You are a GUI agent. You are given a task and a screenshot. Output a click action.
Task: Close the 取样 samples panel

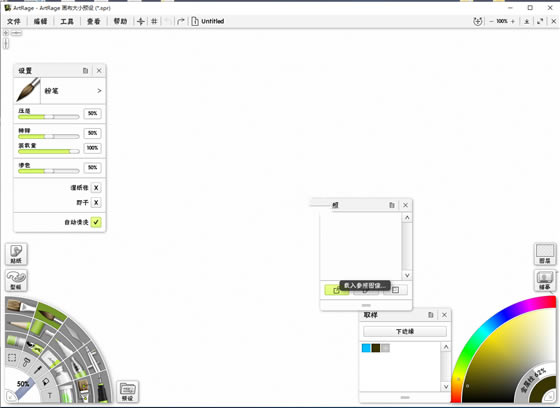coord(444,315)
